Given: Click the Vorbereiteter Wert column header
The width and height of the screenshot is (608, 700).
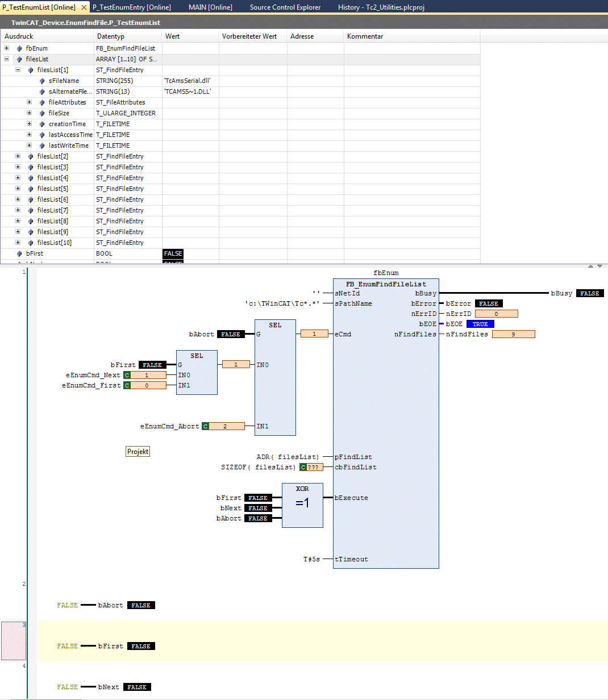Looking at the screenshot, I should [253, 36].
